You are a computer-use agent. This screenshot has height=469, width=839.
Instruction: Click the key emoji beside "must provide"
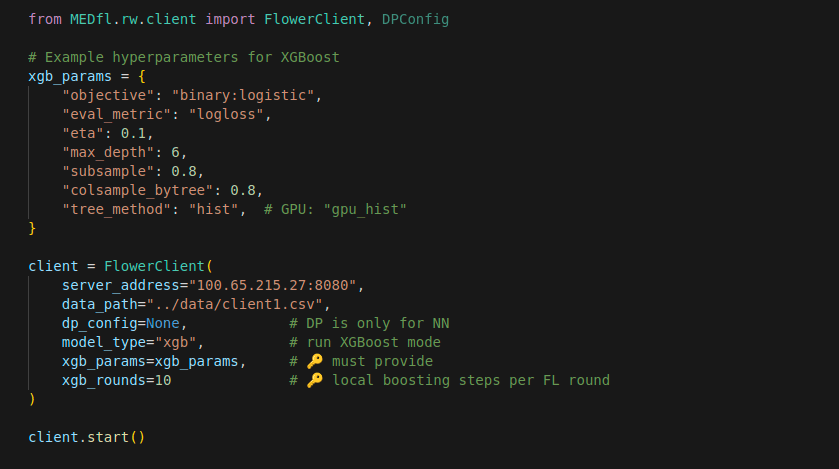pos(314,361)
